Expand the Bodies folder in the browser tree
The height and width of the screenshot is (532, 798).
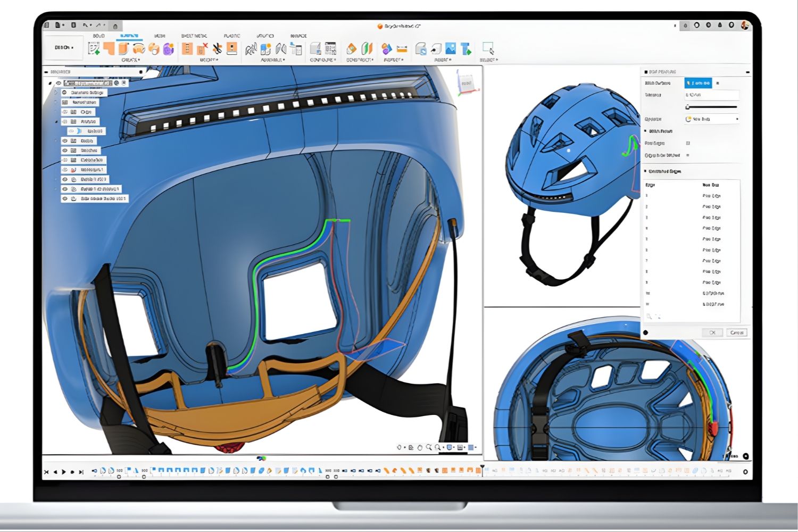tap(55, 141)
